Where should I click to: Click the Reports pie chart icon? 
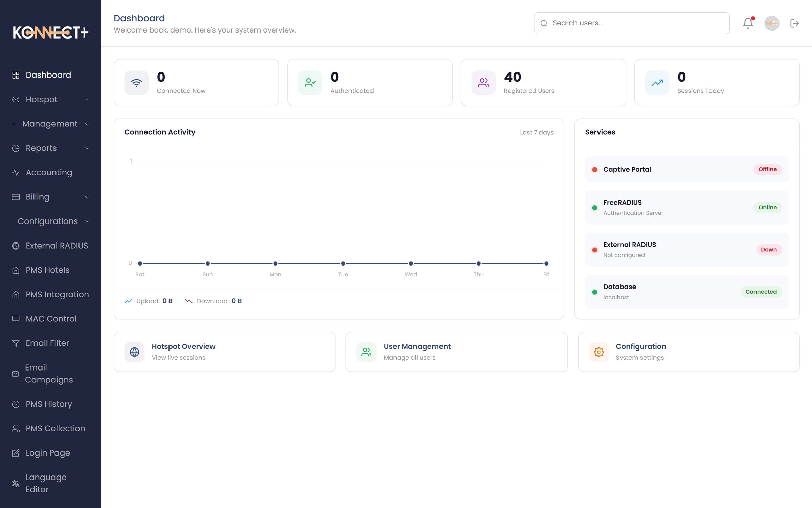16,148
